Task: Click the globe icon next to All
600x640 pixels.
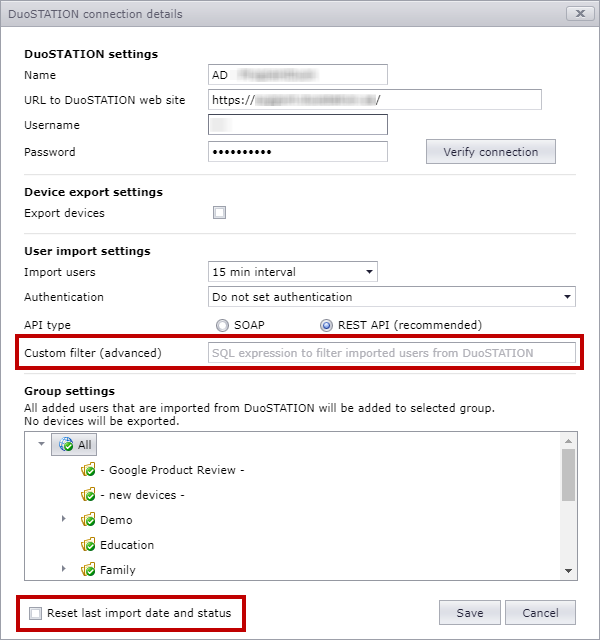Action: coord(66,444)
